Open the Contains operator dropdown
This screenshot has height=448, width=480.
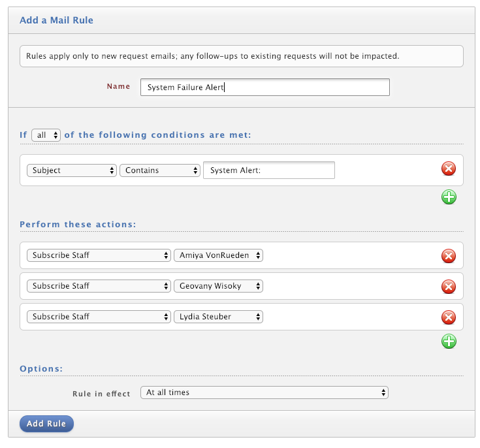tap(160, 170)
